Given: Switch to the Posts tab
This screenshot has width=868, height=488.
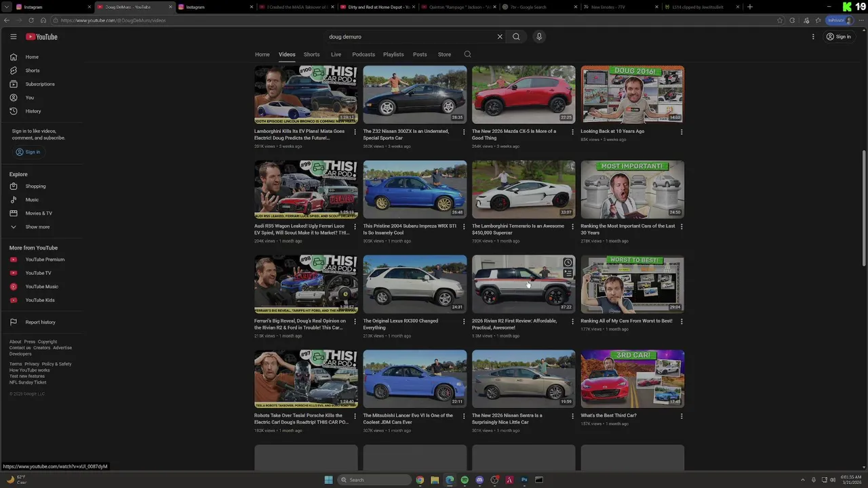Looking at the screenshot, I should (x=420, y=54).
